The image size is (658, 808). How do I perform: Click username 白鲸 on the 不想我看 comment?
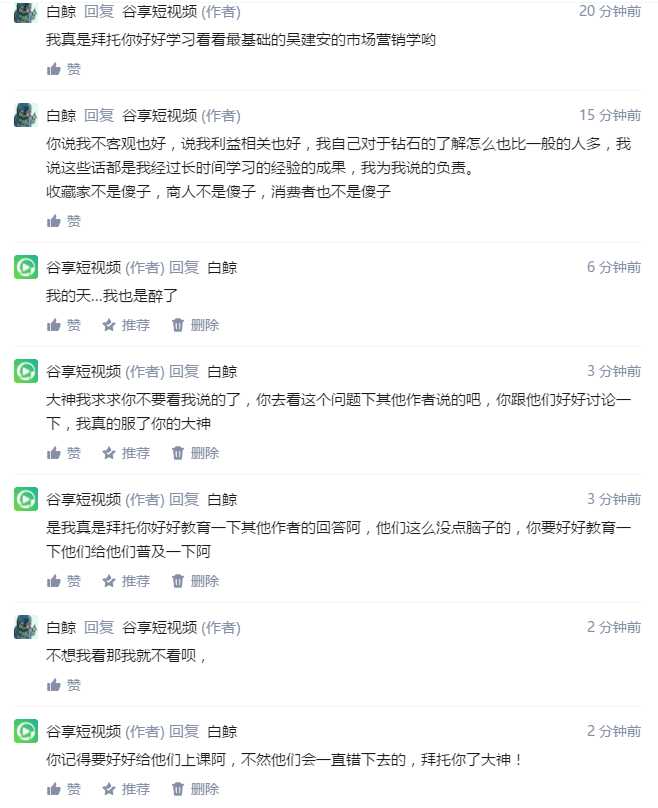pos(61,627)
